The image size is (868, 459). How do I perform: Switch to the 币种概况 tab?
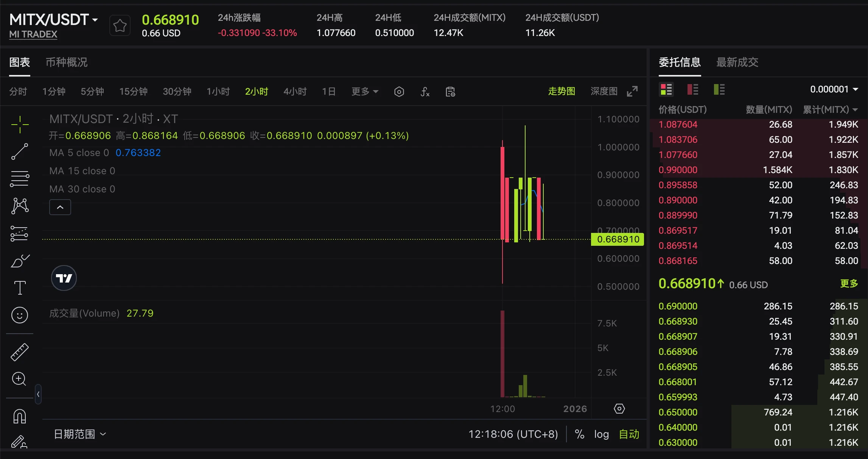(x=67, y=62)
